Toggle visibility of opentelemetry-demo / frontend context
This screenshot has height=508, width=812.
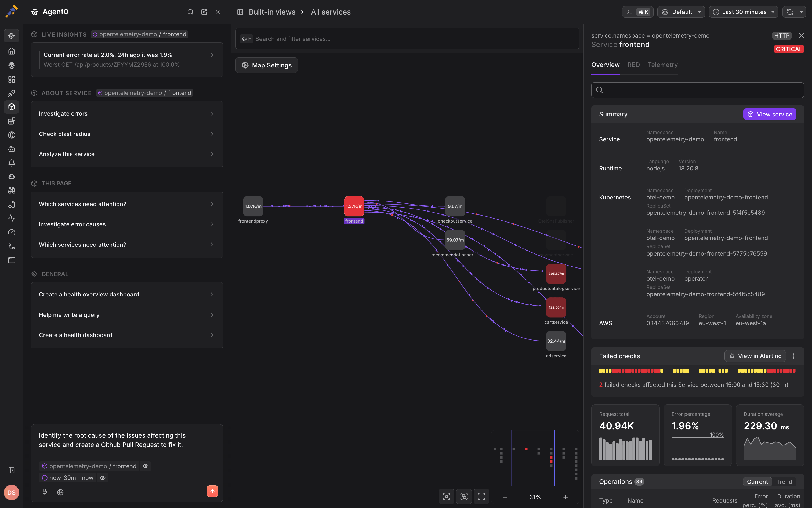click(x=146, y=466)
